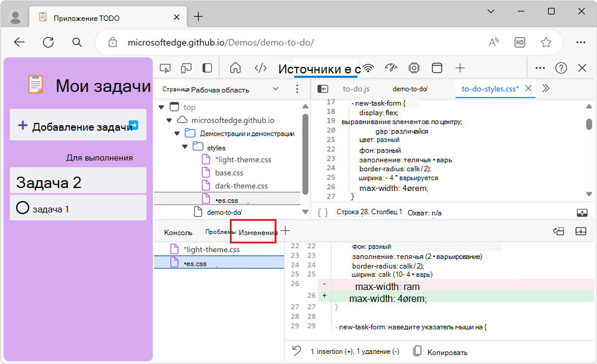
Task: Open *light-theme.css in the navigator tree
Action: [x=243, y=159]
